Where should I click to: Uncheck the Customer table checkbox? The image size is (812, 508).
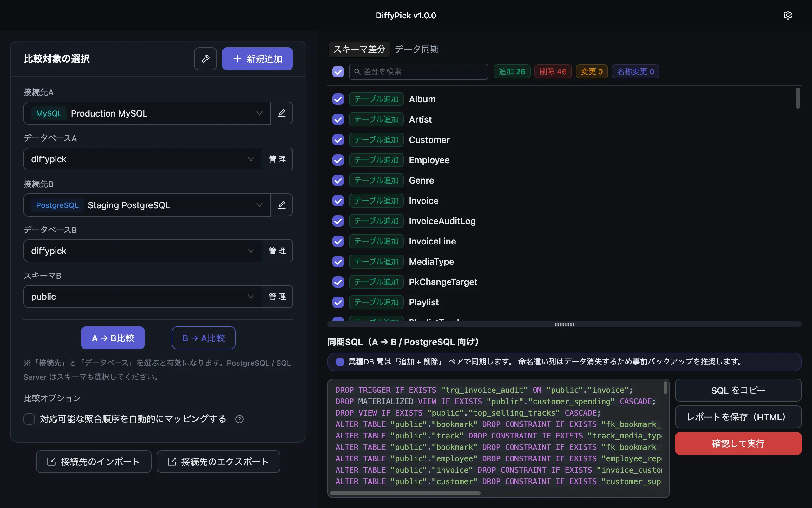pyautogui.click(x=338, y=140)
